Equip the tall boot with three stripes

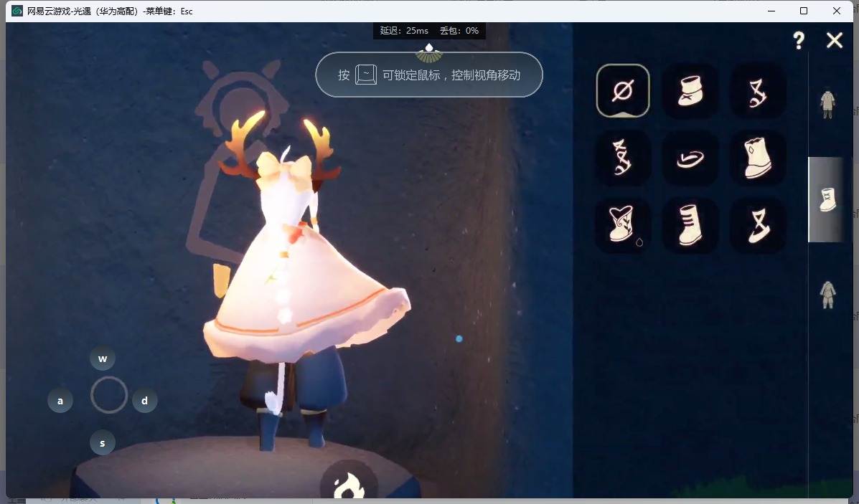(x=690, y=226)
